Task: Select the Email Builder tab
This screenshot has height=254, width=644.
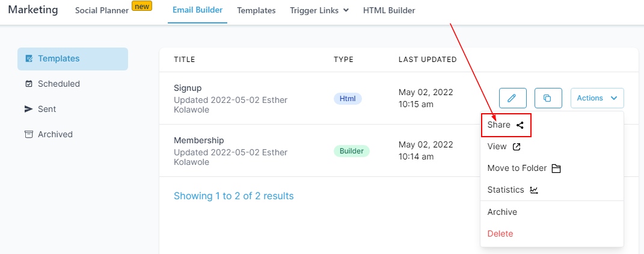Action: click(x=197, y=10)
